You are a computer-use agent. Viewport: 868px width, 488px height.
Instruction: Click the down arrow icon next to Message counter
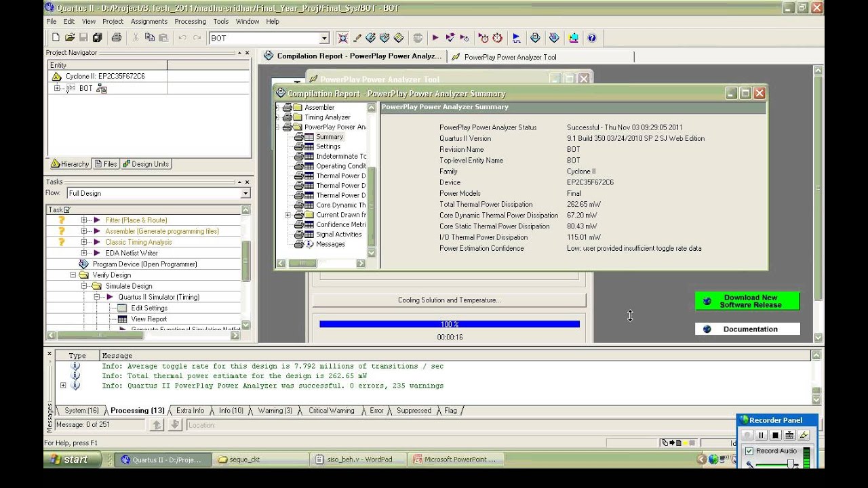tap(174, 425)
